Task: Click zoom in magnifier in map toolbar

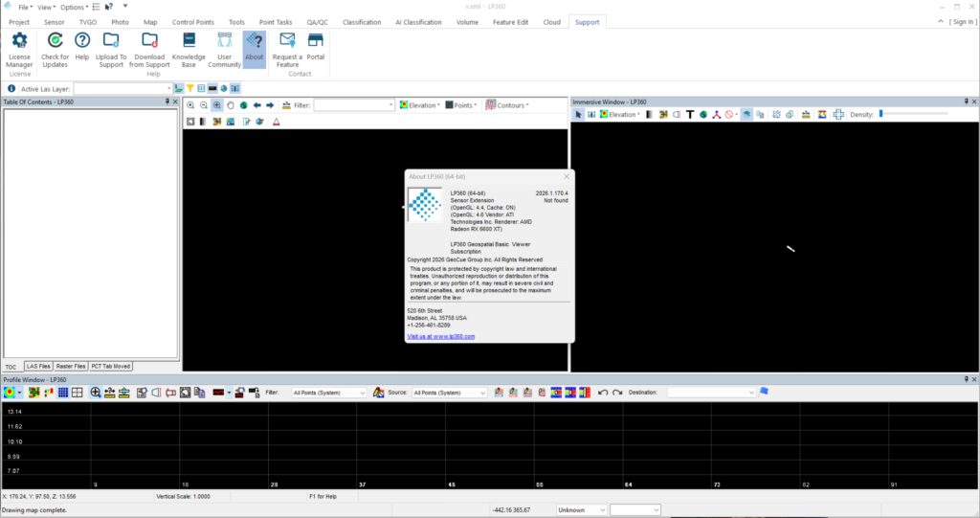Action: [x=190, y=105]
